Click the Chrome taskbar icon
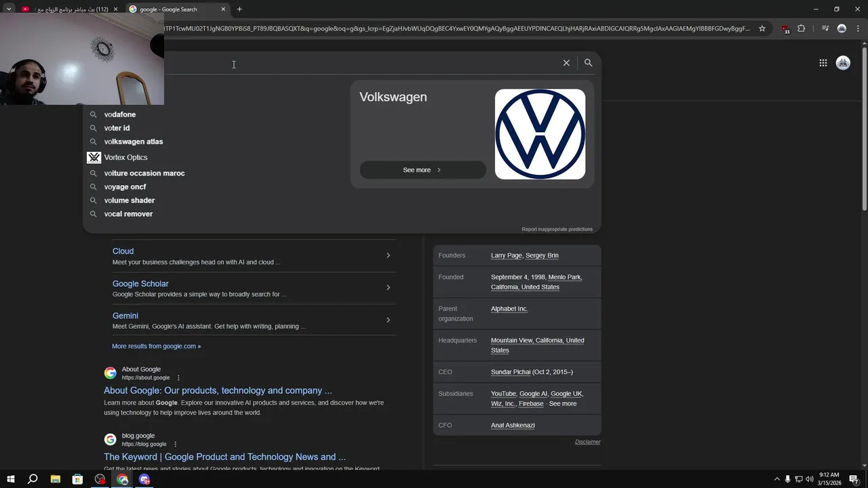The image size is (868, 488). (x=122, y=479)
